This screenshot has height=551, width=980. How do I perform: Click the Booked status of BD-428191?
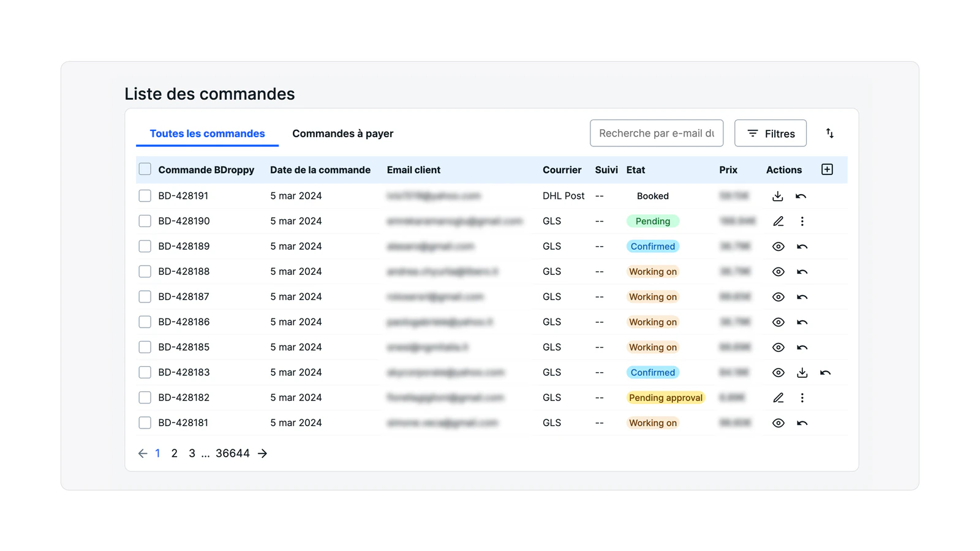tap(653, 196)
